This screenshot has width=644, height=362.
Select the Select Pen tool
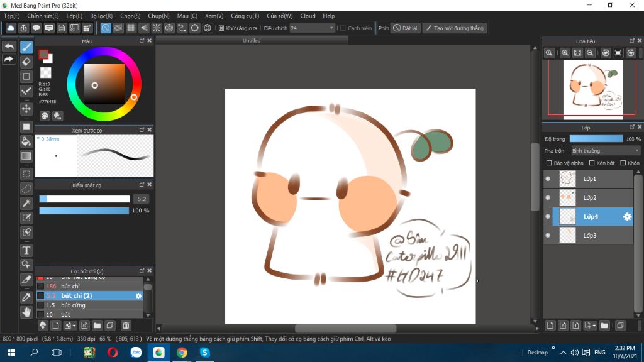click(x=26, y=217)
